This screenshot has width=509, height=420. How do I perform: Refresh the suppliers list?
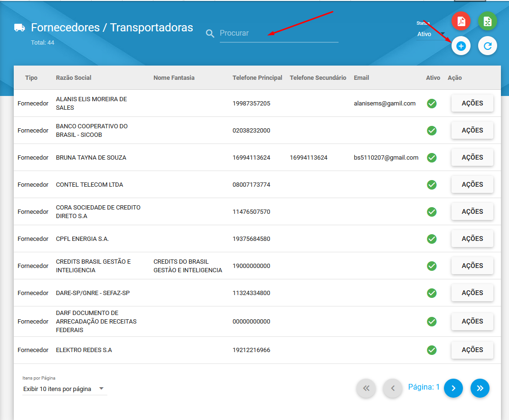[x=487, y=46]
